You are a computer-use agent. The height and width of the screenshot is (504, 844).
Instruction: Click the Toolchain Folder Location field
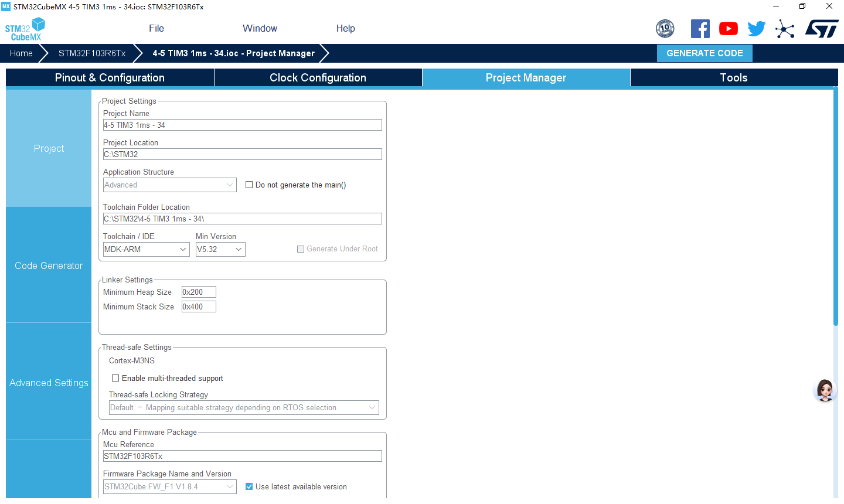pos(243,219)
